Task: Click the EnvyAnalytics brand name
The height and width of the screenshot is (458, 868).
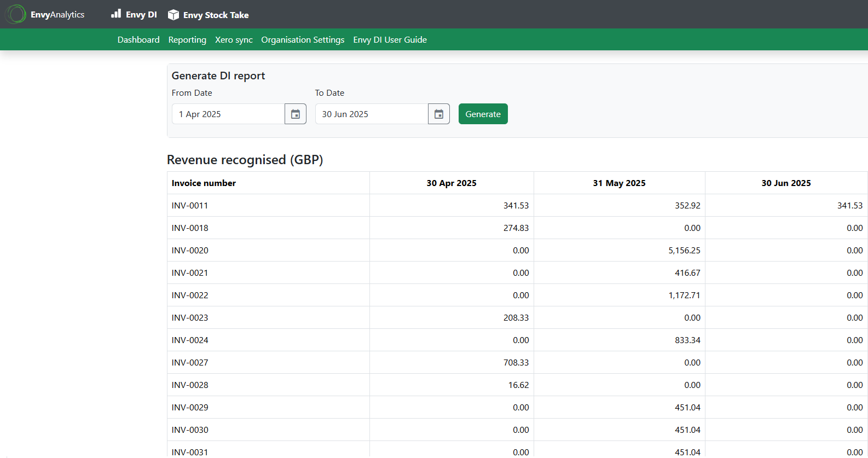Action: coord(57,14)
